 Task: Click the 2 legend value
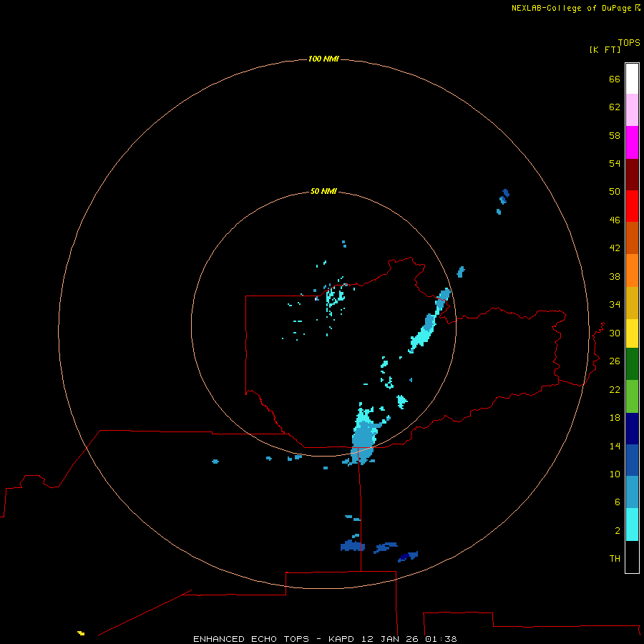(x=618, y=531)
